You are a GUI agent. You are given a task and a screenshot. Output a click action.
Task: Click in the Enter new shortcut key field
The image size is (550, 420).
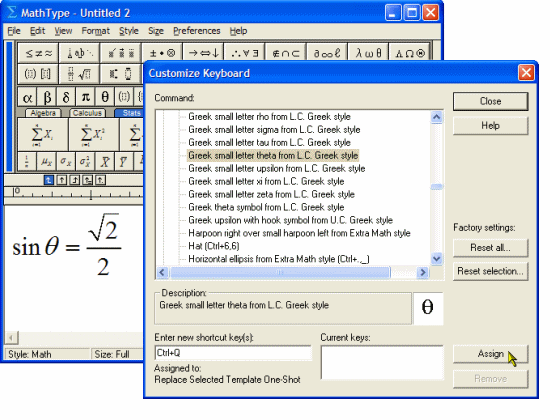tap(233, 353)
